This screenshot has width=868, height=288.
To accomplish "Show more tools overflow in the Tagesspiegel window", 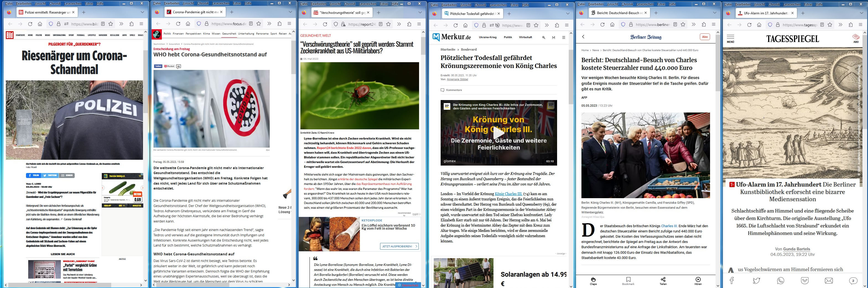I will (x=840, y=25).
